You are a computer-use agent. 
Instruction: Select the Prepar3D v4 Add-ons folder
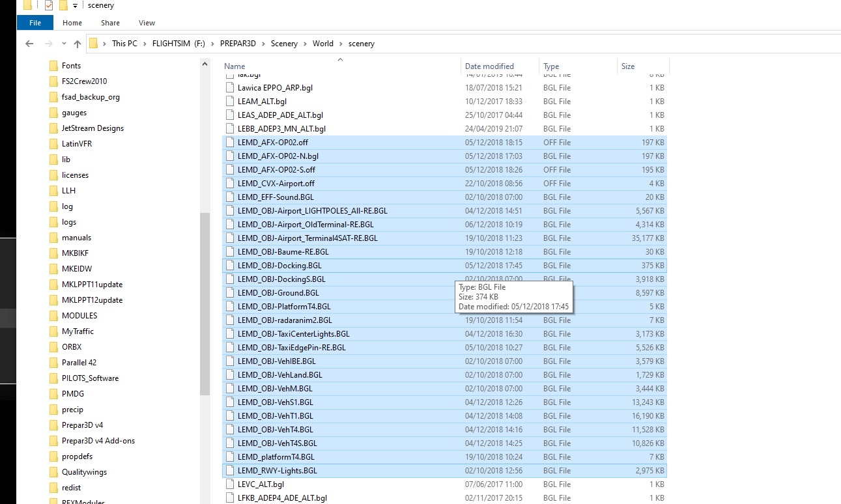tap(98, 441)
